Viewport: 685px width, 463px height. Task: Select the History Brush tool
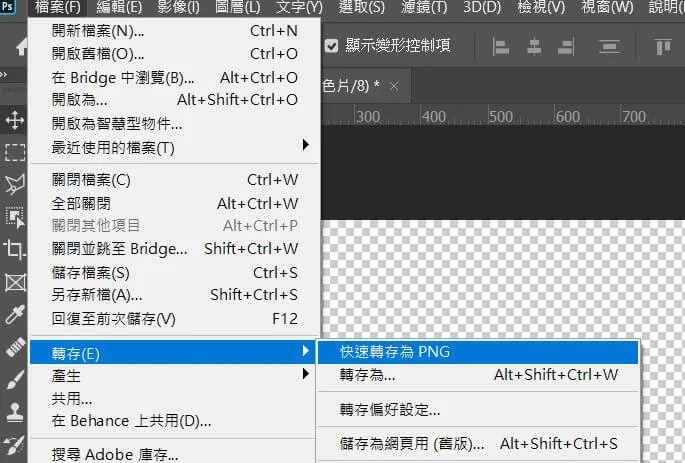pyautogui.click(x=14, y=446)
